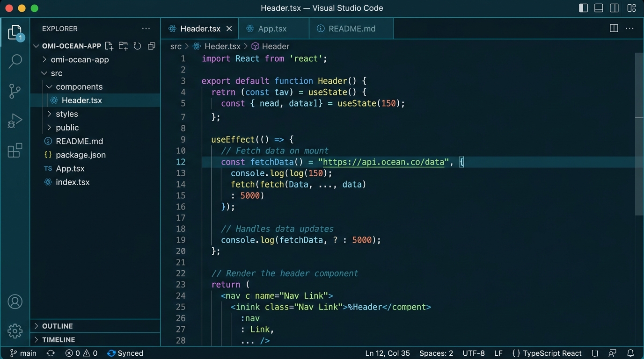Expand the public folder
The width and height of the screenshot is (644, 359).
(49, 127)
